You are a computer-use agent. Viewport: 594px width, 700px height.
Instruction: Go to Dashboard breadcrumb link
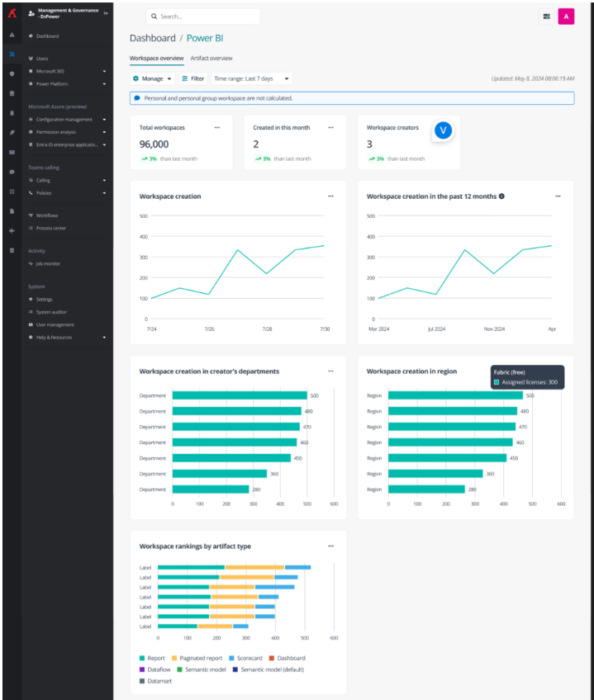point(152,38)
